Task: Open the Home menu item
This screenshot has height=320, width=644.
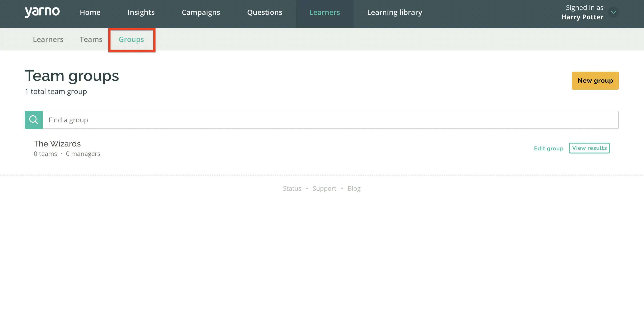Action: click(x=90, y=12)
